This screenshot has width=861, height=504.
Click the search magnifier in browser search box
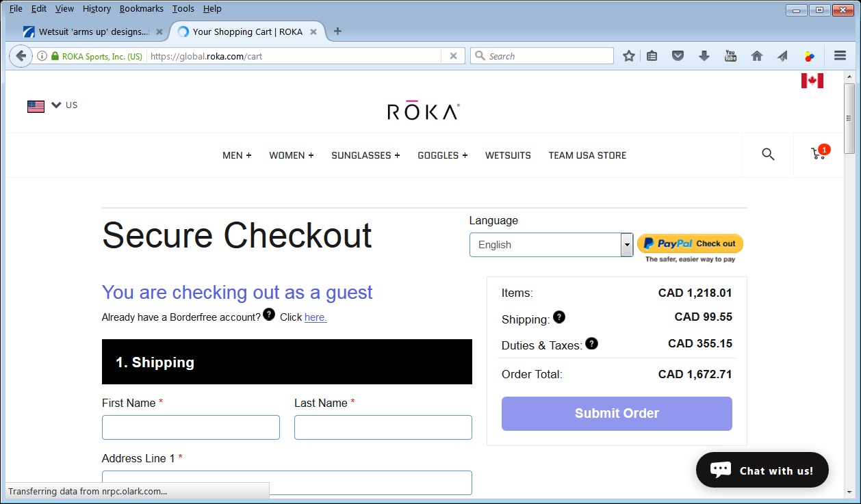coord(480,56)
